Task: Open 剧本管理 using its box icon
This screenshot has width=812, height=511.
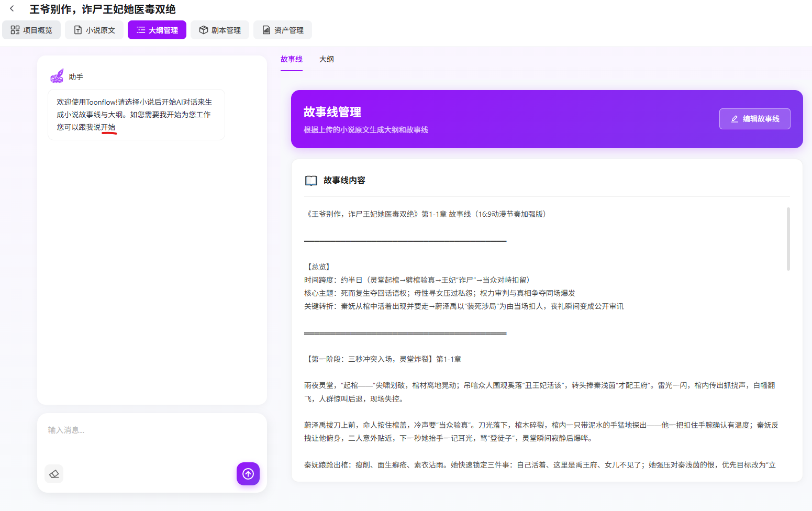Action: pos(204,30)
